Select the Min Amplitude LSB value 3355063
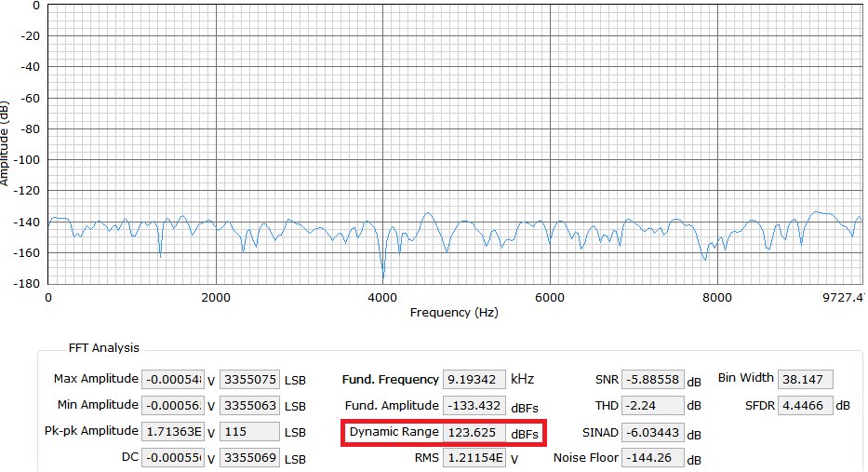The image size is (868, 472). pos(248,406)
